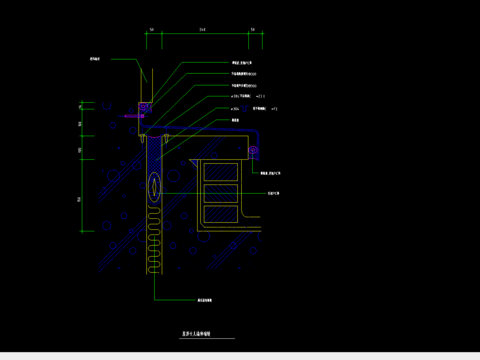The height and width of the screenshot is (360, 480).
Task: Select the purple horizontal bolt on the left side
Action: coord(134,116)
